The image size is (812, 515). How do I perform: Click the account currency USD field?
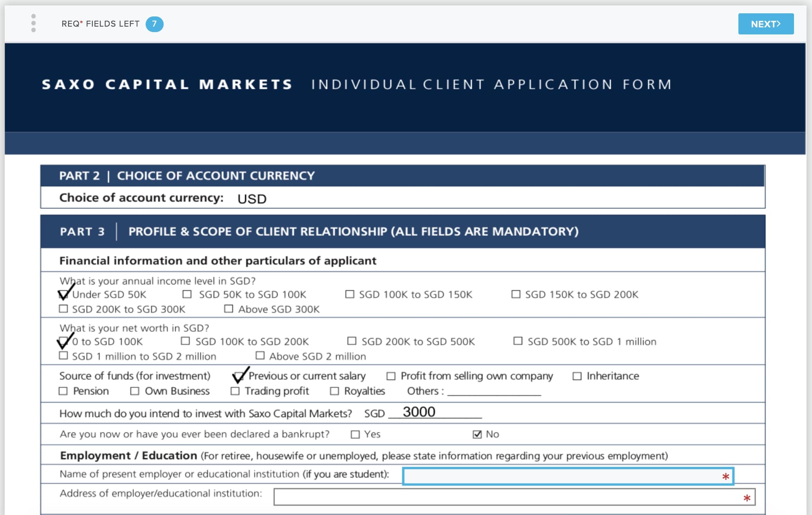[252, 199]
